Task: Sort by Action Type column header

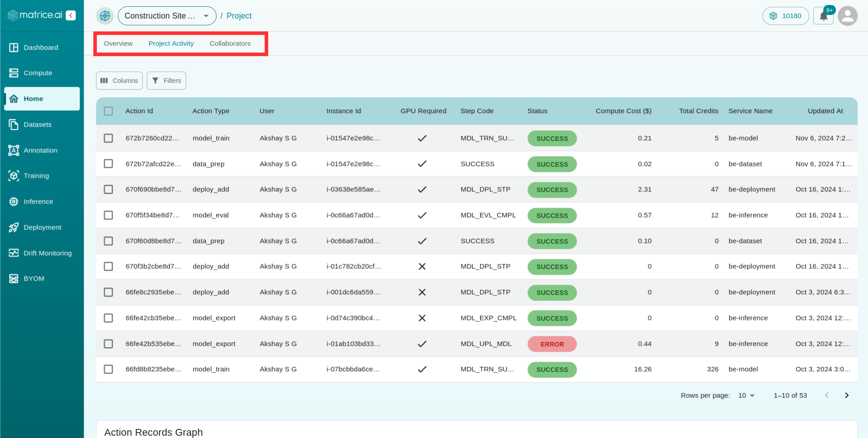Action: coord(211,111)
